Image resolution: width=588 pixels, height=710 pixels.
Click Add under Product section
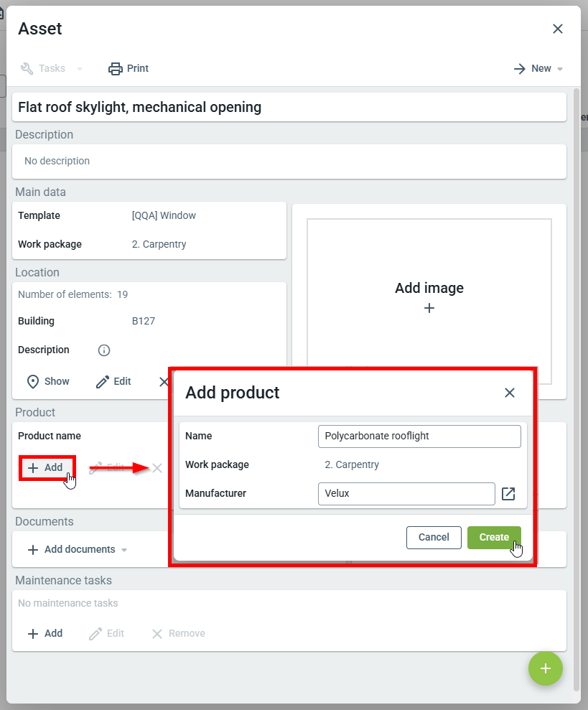pyautogui.click(x=47, y=468)
